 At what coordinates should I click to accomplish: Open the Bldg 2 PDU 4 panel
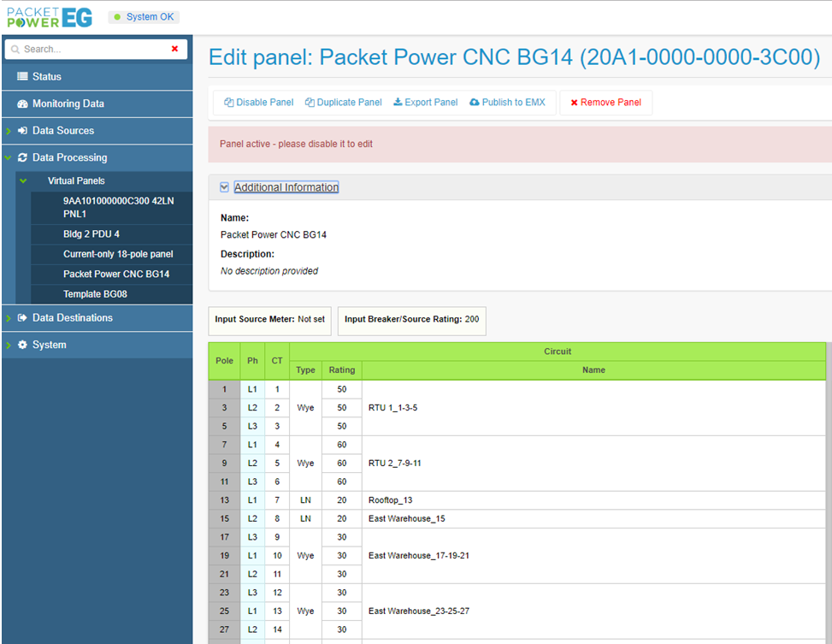click(x=91, y=234)
